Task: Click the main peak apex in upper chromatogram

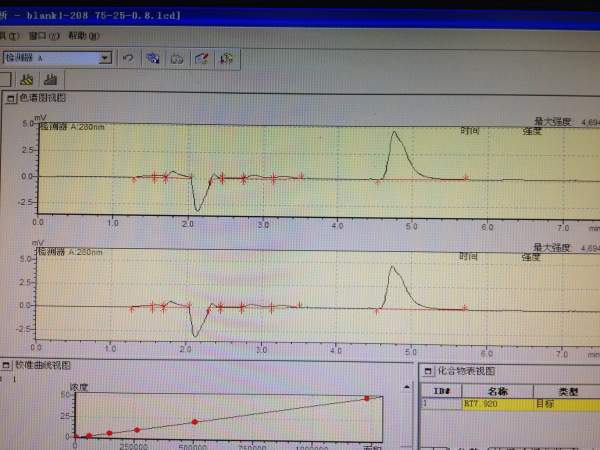Action: pyautogui.click(x=394, y=132)
